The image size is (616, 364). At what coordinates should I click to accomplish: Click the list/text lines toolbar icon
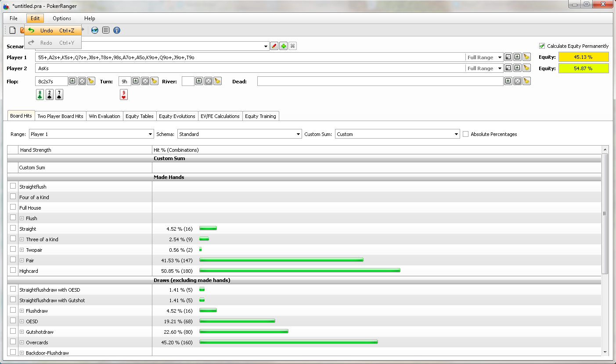(x=106, y=30)
